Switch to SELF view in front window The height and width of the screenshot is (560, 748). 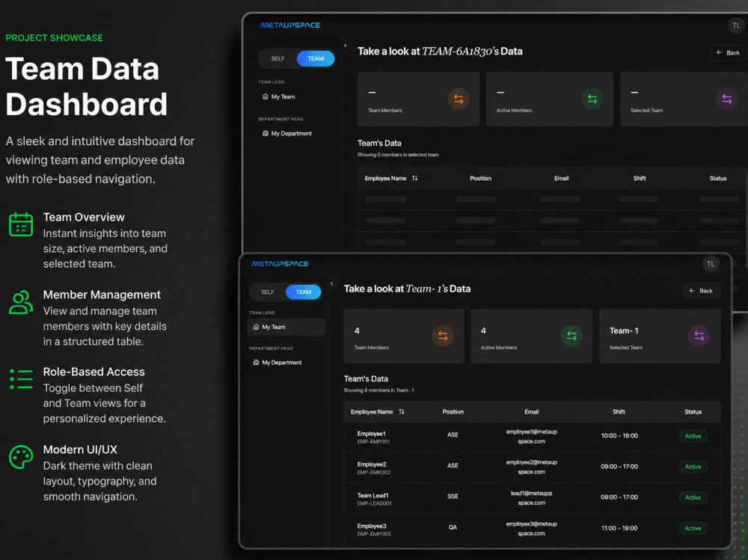coord(267,292)
